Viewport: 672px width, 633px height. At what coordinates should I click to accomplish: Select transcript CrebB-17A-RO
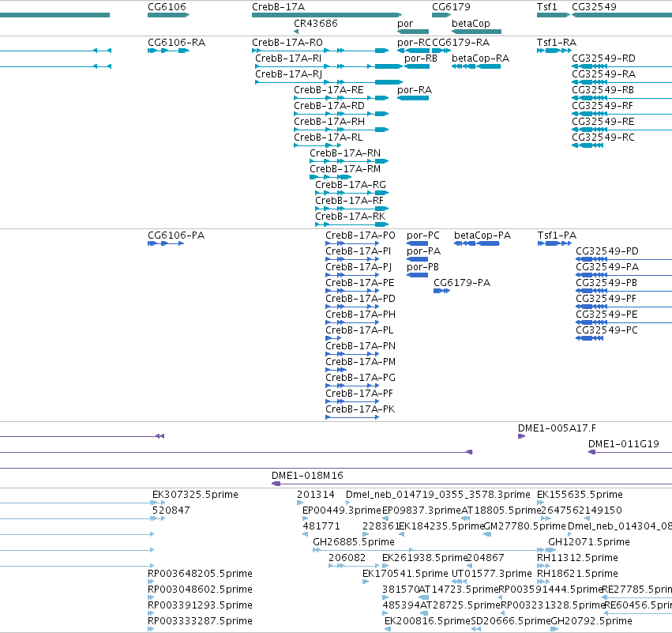[287, 43]
